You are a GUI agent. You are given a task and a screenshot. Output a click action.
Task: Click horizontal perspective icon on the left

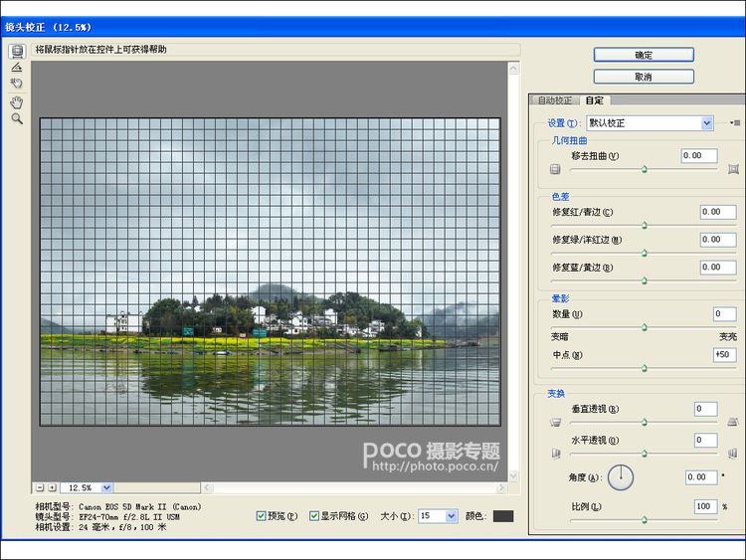click(x=556, y=454)
